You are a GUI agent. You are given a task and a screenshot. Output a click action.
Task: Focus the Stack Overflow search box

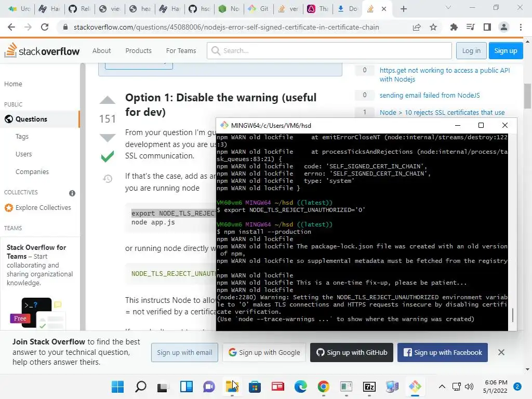click(329, 50)
